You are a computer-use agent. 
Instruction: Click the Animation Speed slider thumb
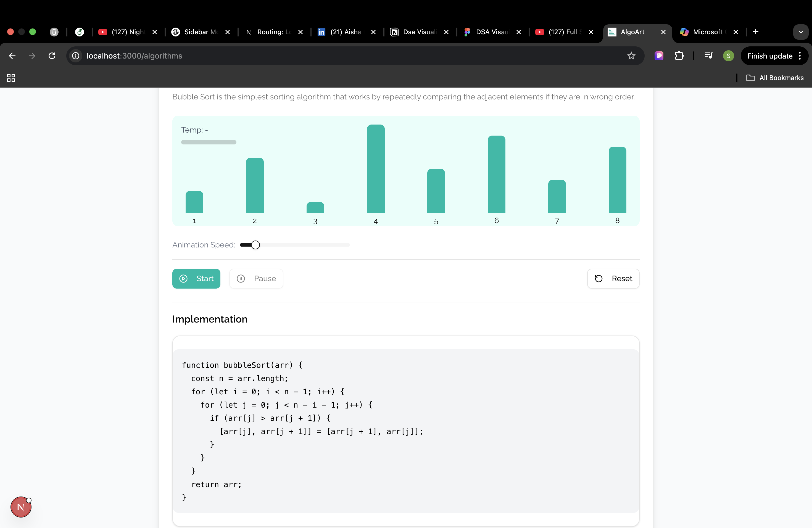tap(255, 245)
